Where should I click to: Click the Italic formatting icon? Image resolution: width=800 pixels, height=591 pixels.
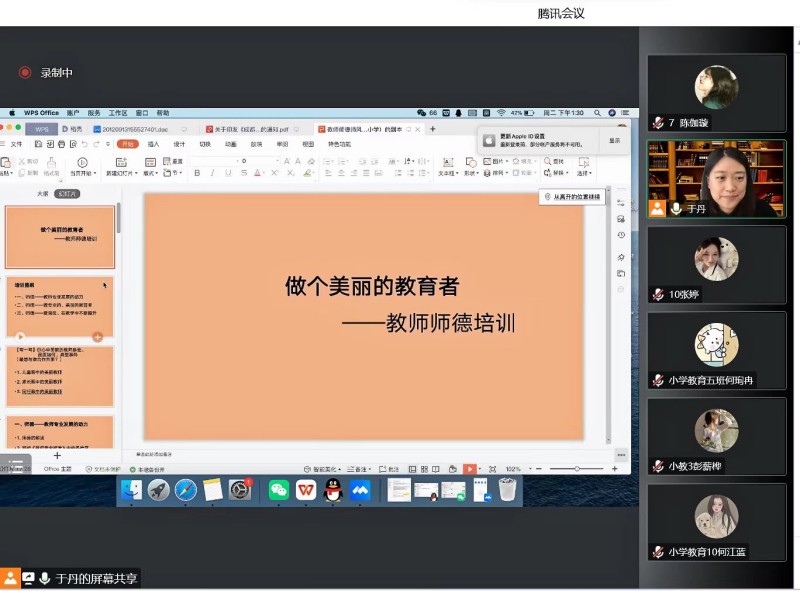pyautogui.click(x=212, y=173)
